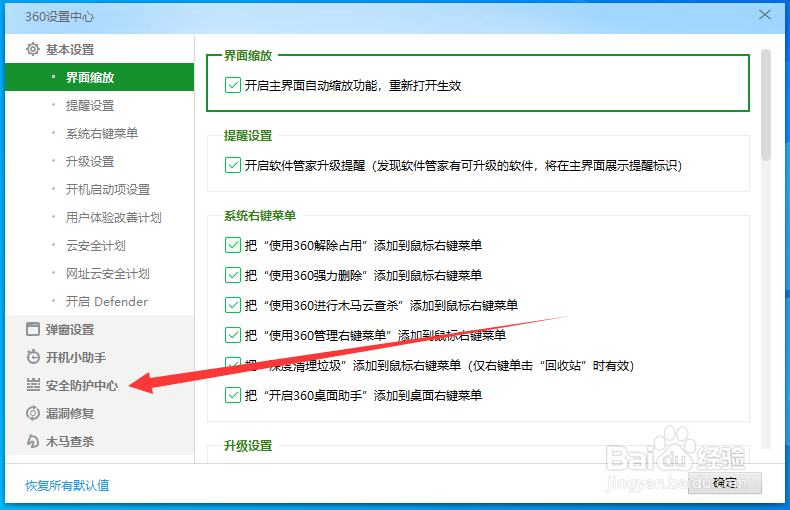
Task: Click the icon beside 安全防护中心
Action: click(x=33, y=385)
